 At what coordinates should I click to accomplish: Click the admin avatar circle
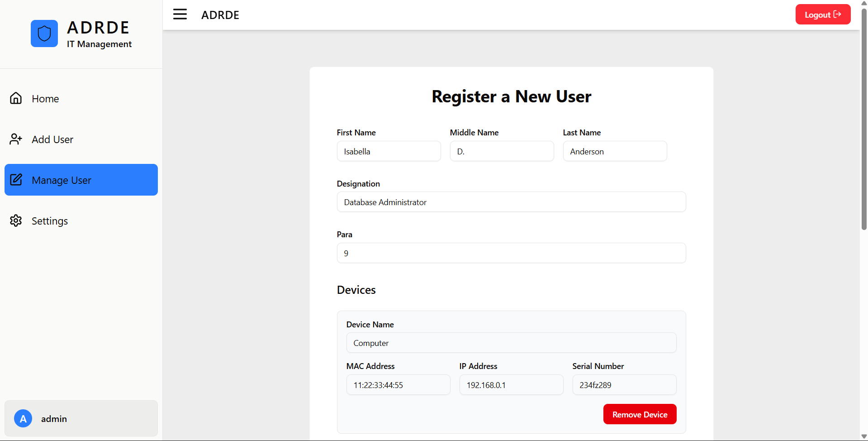pos(23,418)
